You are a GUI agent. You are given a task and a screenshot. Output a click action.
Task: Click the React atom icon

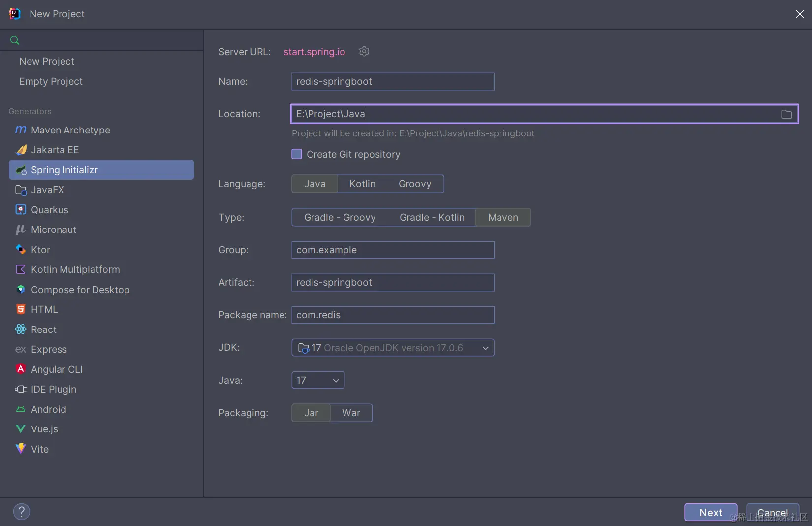[21, 329]
